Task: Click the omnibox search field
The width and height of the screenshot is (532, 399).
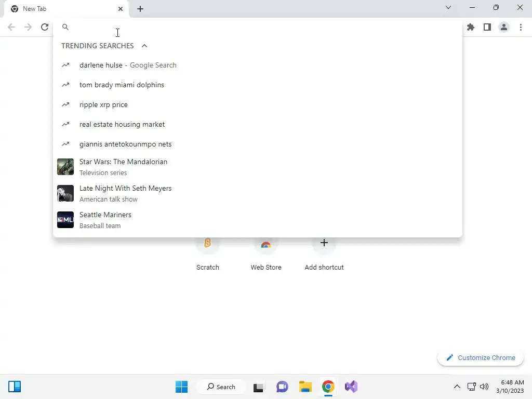Action: click(258, 27)
